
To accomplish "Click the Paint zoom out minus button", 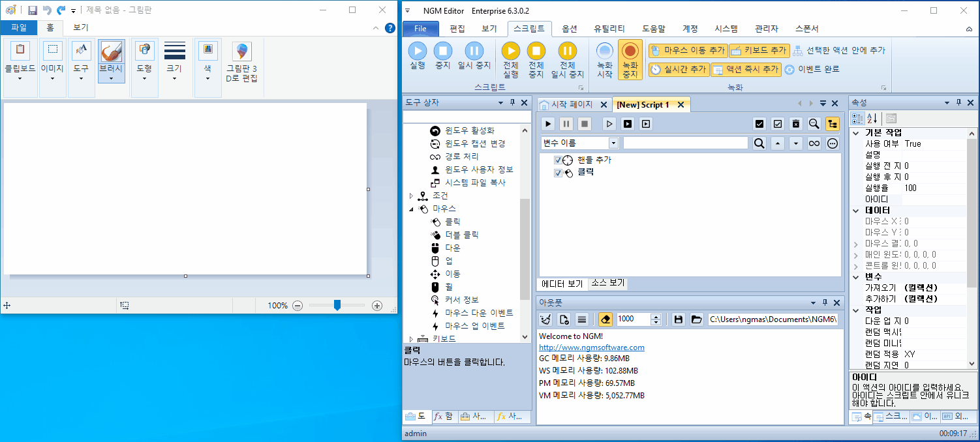I will 298,305.
